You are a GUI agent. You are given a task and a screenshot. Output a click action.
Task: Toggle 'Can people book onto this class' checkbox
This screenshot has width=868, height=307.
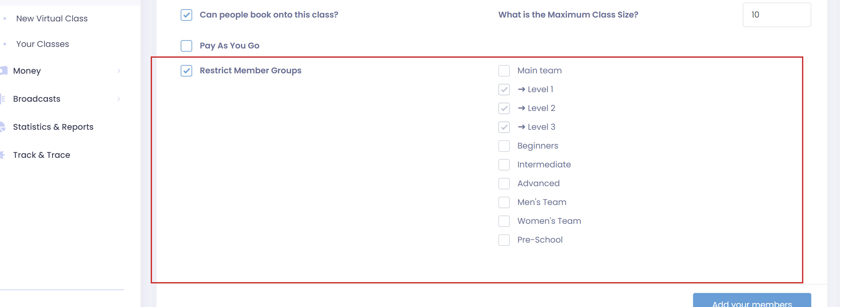tap(186, 15)
